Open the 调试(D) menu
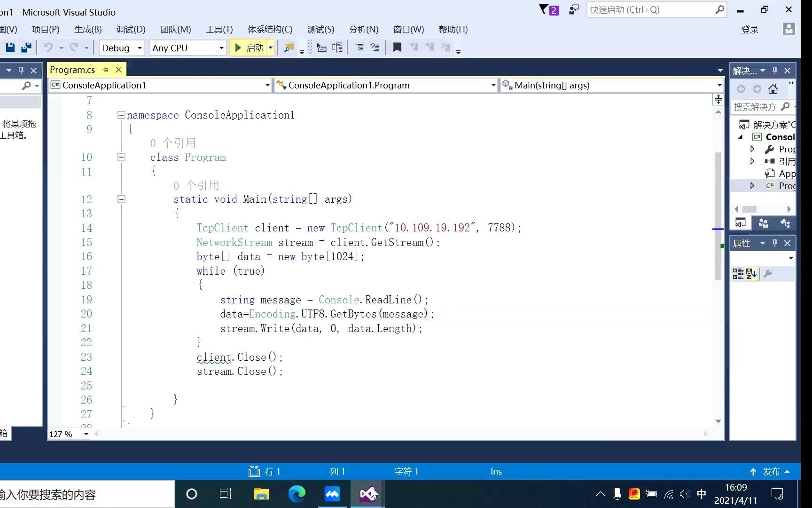812x508 pixels. click(x=131, y=29)
